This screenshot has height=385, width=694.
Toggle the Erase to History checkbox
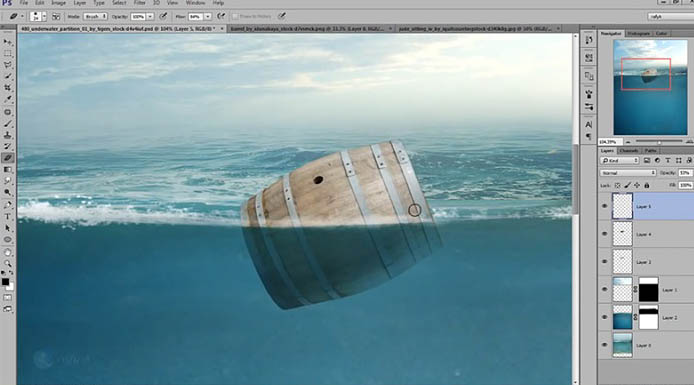click(235, 17)
